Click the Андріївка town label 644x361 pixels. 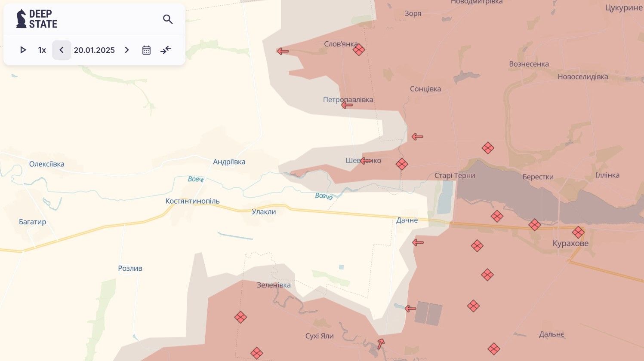(229, 162)
